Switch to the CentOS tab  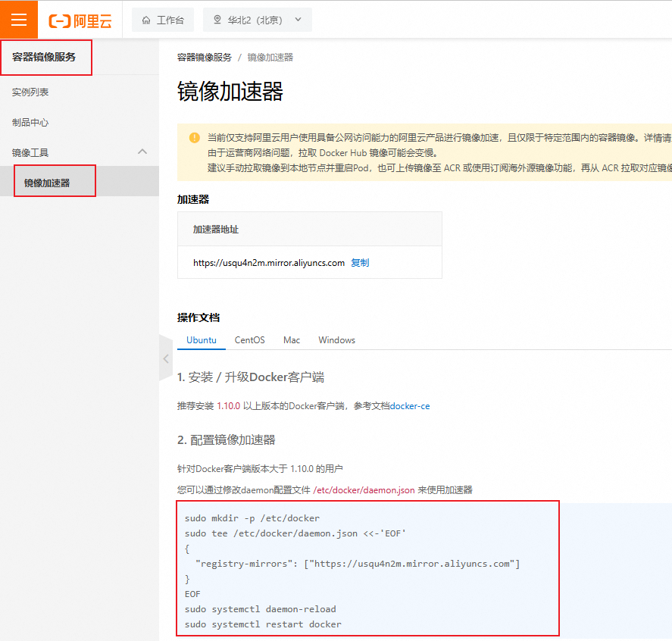click(249, 340)
